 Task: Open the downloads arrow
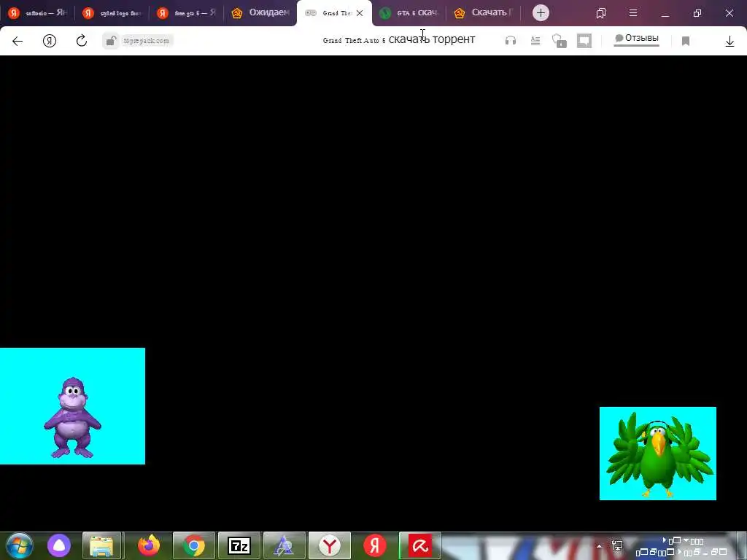click(729, 42)
